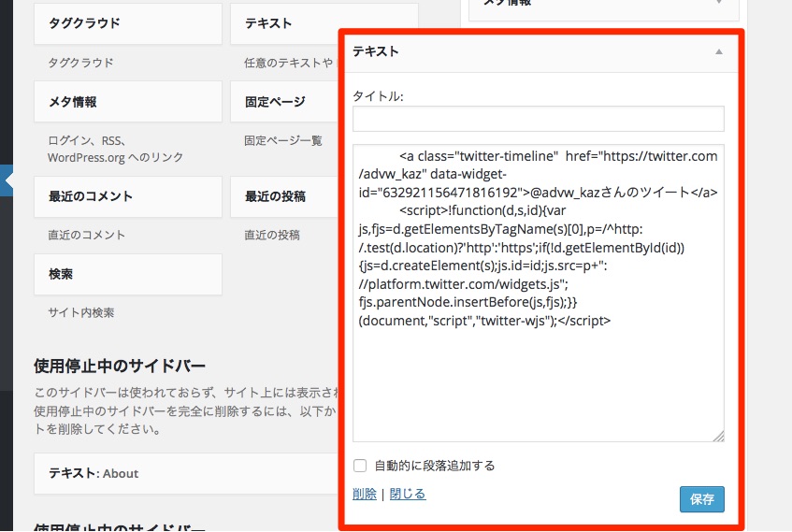Screen dimensions: 792x532
Task: Select the 検索 widget
Action: pos(128,274)
